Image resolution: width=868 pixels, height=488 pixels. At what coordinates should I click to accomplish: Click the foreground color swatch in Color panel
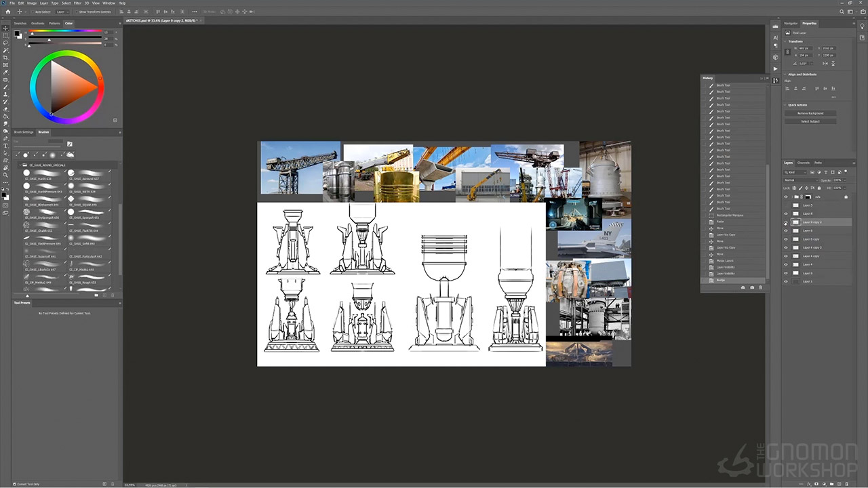pyautogui.click(x=16, y=33)
